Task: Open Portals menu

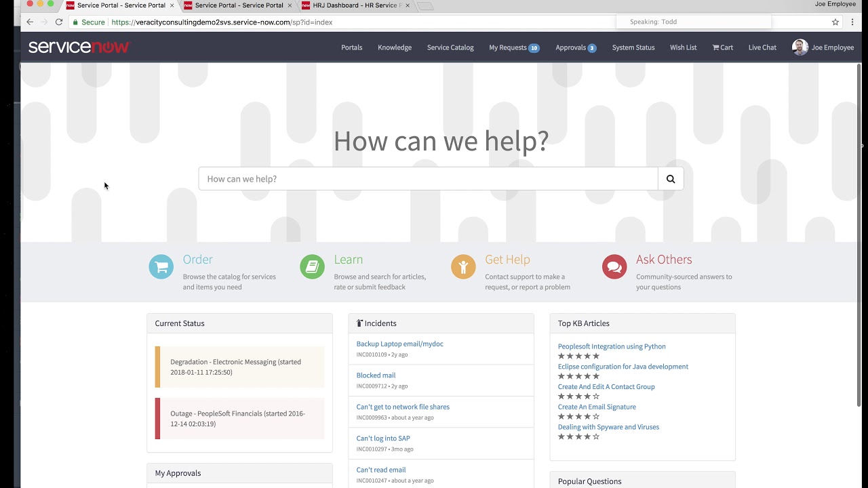Action: pyautogui.click(x=352, y=47)
